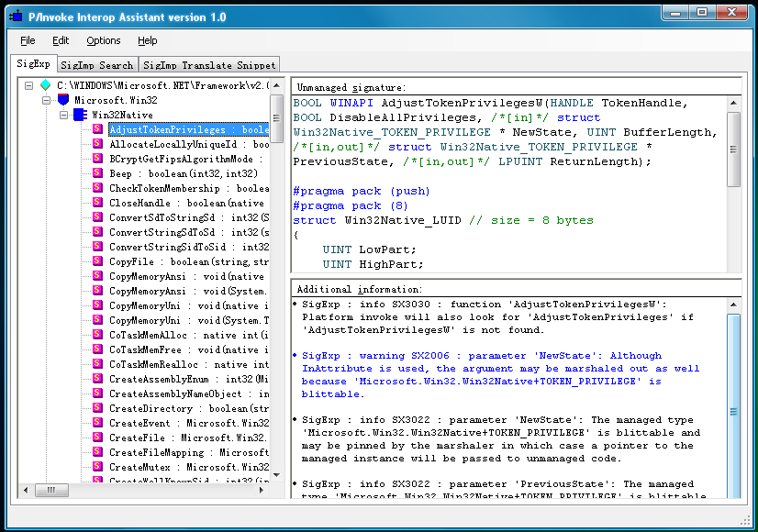Click the S icon beside CreateAssemblyNameObject
The image size is (758, 532).
pyautogui.click(x=97, y=393)
